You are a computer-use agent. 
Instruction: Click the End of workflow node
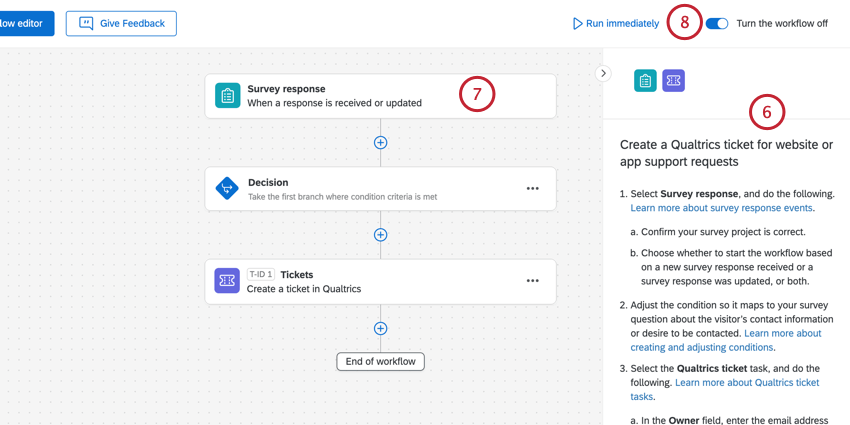(380, 361)
